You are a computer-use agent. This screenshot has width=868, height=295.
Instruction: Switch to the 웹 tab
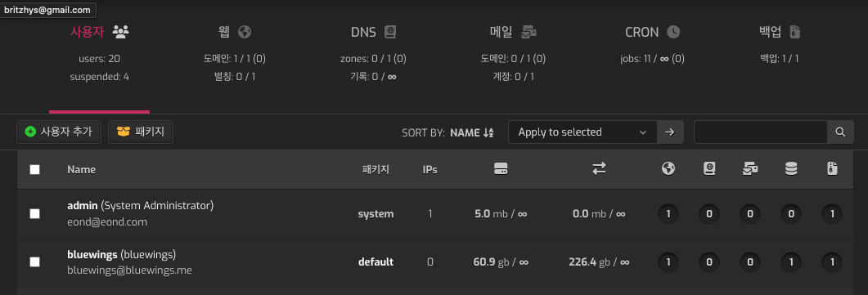[x=235, y=32]
